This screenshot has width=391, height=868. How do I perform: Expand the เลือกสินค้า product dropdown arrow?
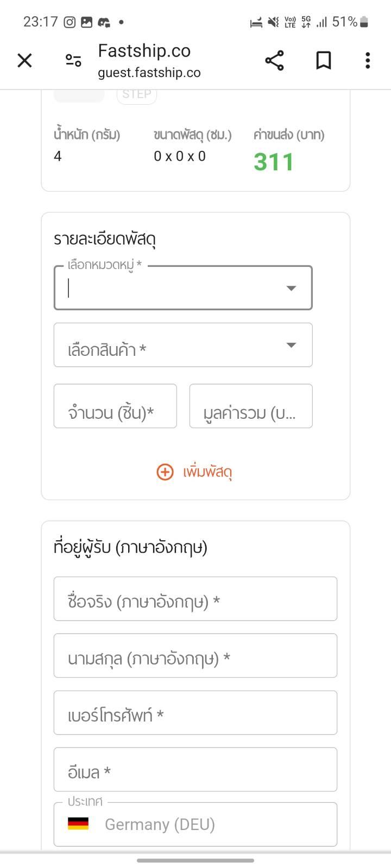coord(291,345)
